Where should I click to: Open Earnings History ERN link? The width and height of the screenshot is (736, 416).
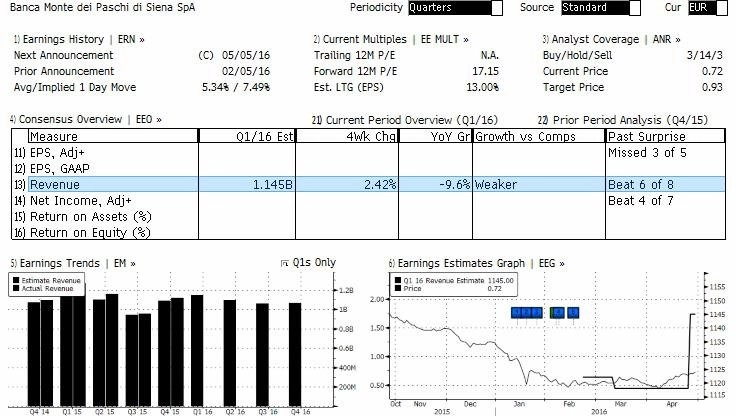tap(79, 39)
